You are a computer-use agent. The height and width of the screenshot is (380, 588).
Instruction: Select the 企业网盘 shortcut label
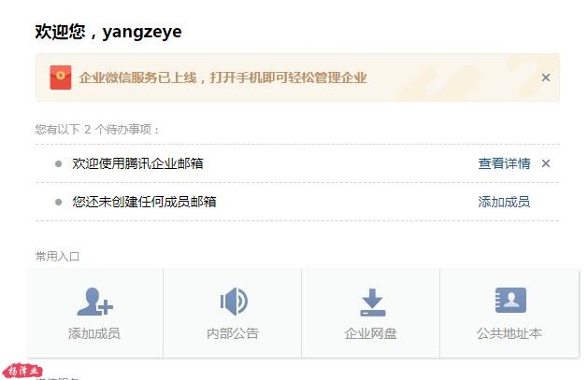[370, 333]
